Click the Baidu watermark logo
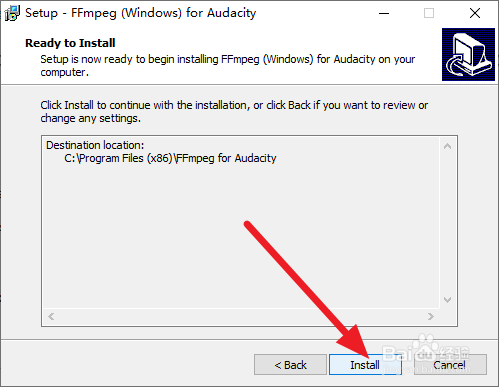 pyautogui.click(x=427, y=353)
